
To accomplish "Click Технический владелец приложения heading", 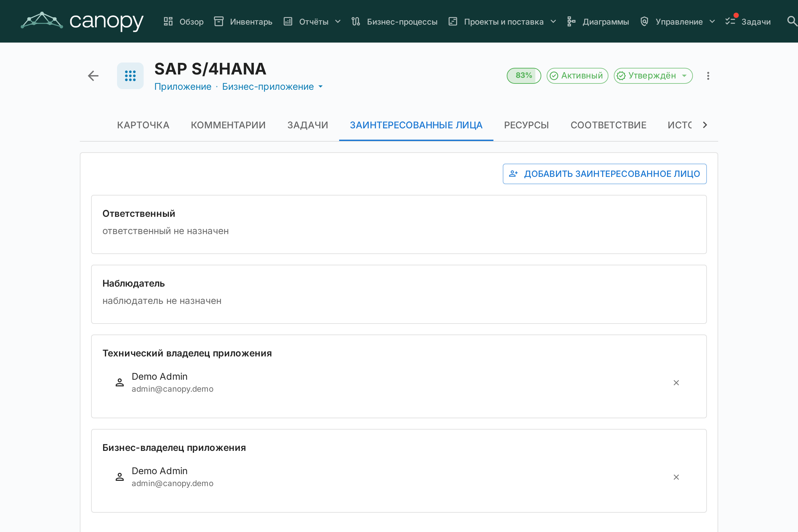I will 187,353.
